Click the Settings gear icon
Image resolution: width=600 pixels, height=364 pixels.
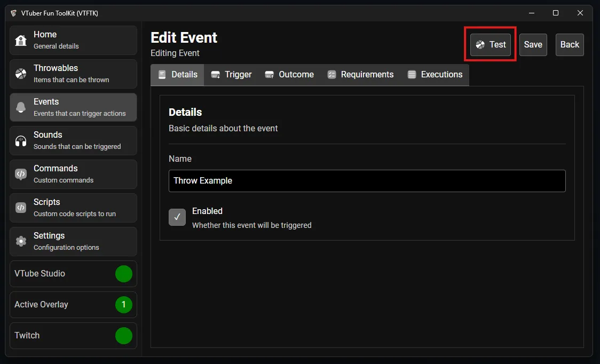point(21,241)
